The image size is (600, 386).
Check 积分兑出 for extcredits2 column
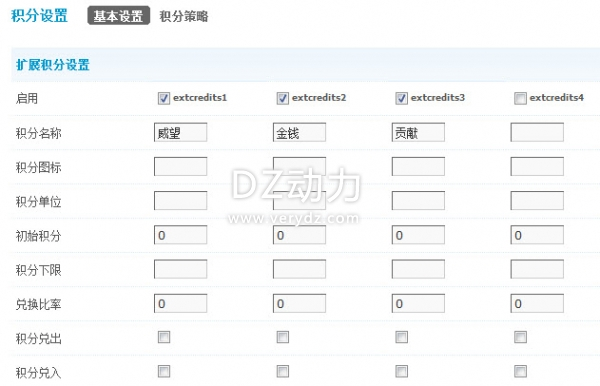[282, 337]
